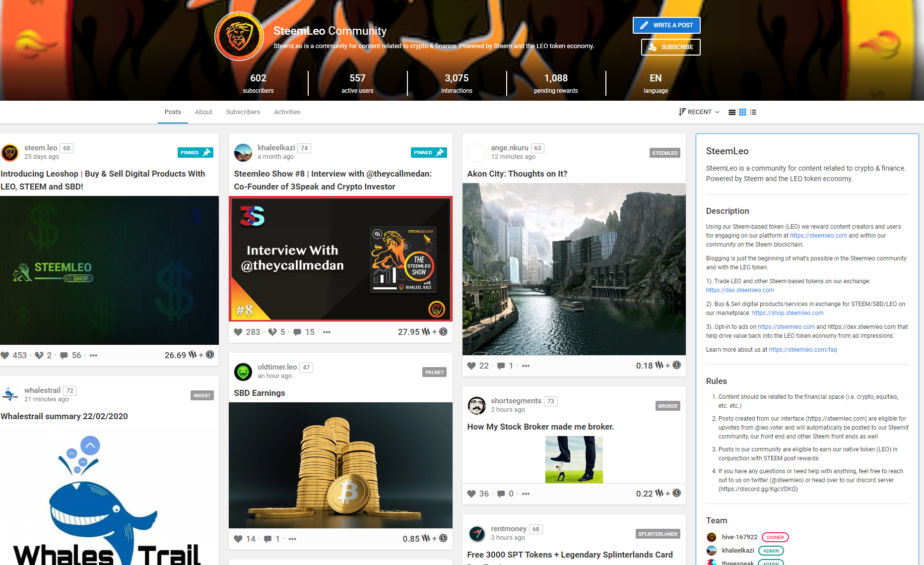Screen dimensions: 924x565
Task: Open khaleelkazi's avatar on the Steemleo Show post
Action: click(x=243, y=152)
